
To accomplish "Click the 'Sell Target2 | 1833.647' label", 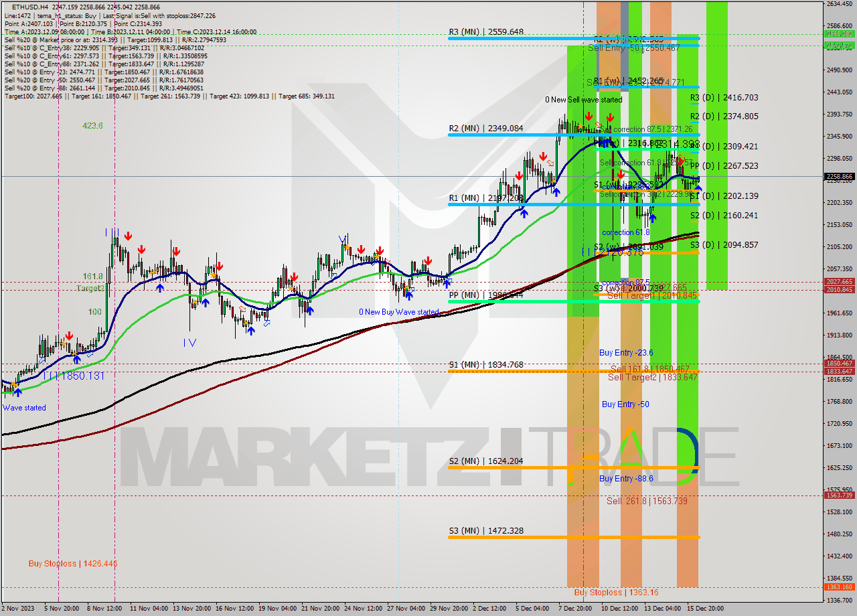I will click(653, 377).
